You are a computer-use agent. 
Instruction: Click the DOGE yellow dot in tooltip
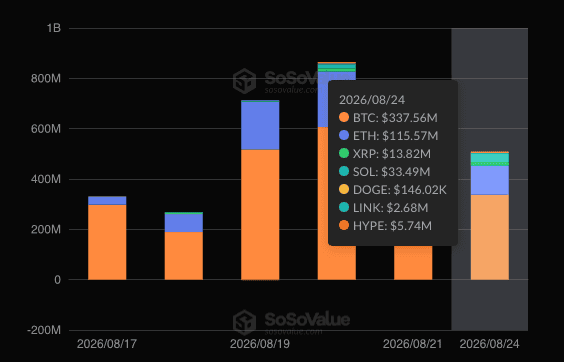pos(344,189)
